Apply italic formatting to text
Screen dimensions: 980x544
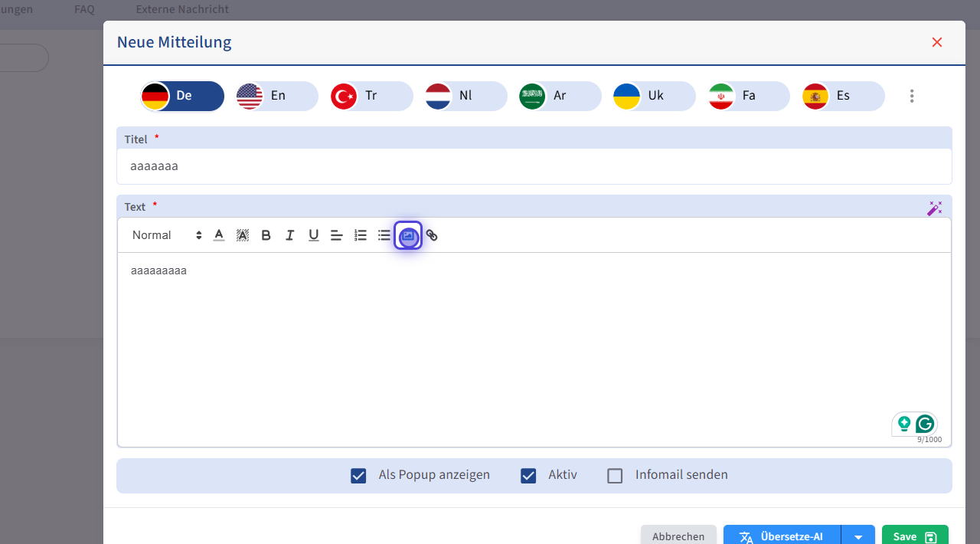coord(289,235)
